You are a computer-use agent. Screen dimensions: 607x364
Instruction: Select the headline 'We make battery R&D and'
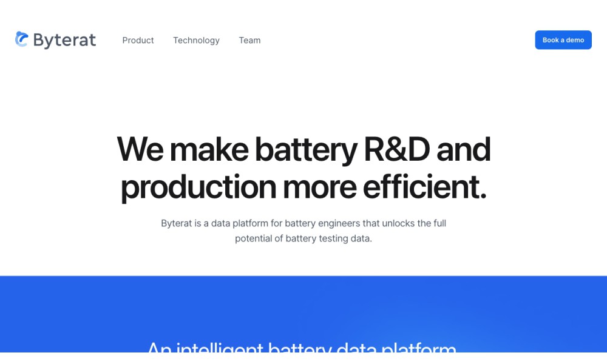click(x=303, y=150)
